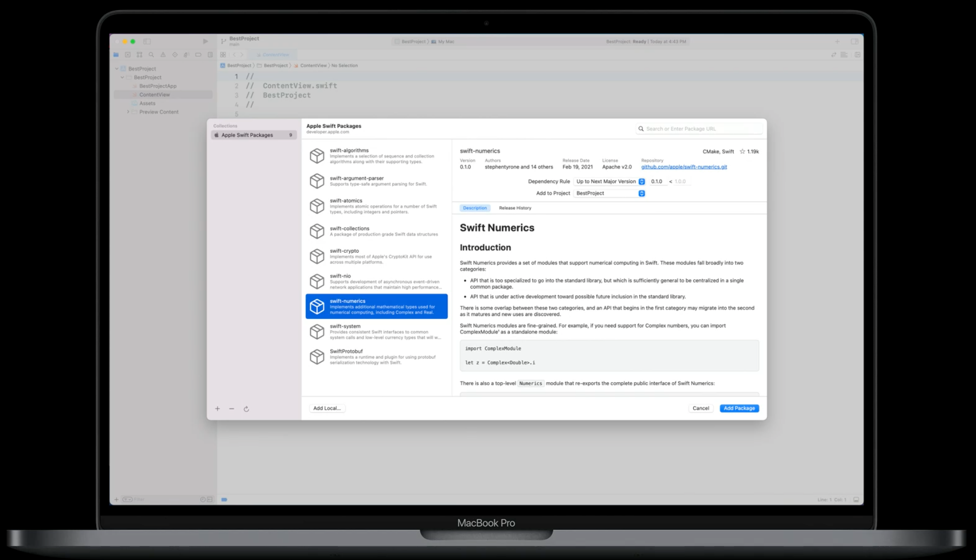Image resolution: width=976 pixels, height=560 pixels.
Task: Click the Run play button in Xcode toolbar
Action: tap(205, 41)
